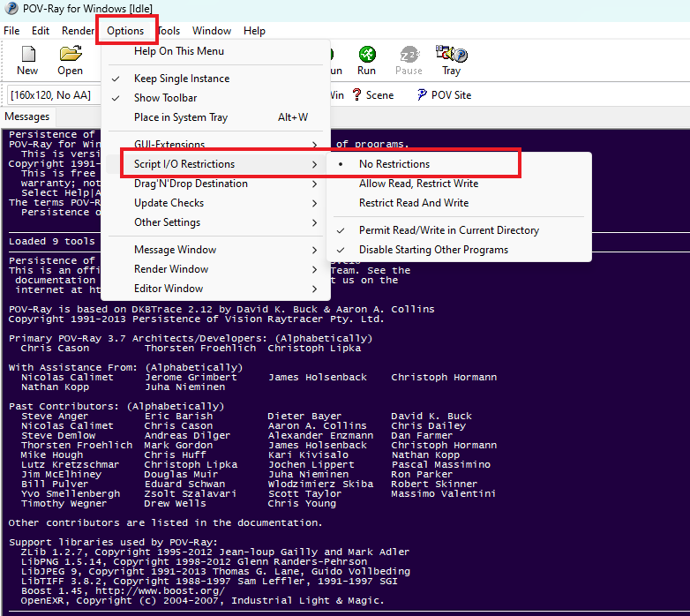Expand the Message Window submenu
The height and width of the screenshot is (616, 690).
215,250
